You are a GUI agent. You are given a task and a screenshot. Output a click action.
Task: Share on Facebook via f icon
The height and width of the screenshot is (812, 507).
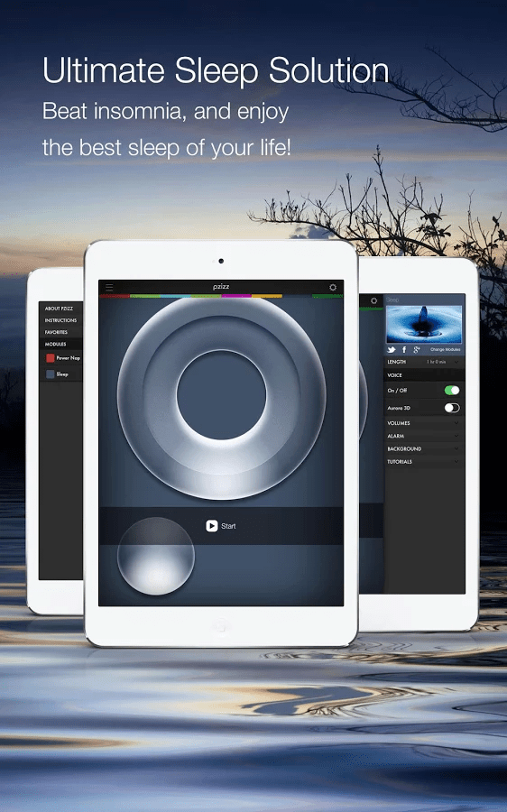coord(404,349)
